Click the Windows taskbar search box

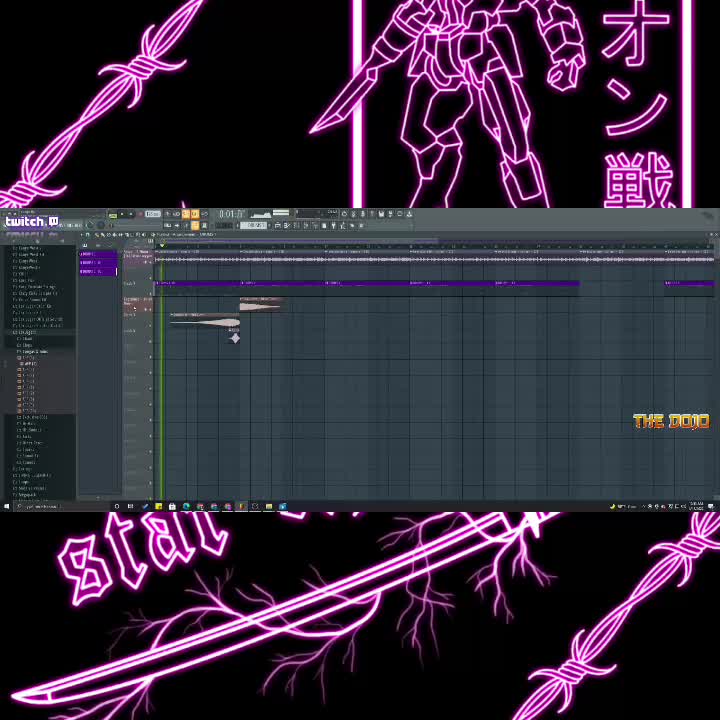pyautogui.click(x=60, y=506)
